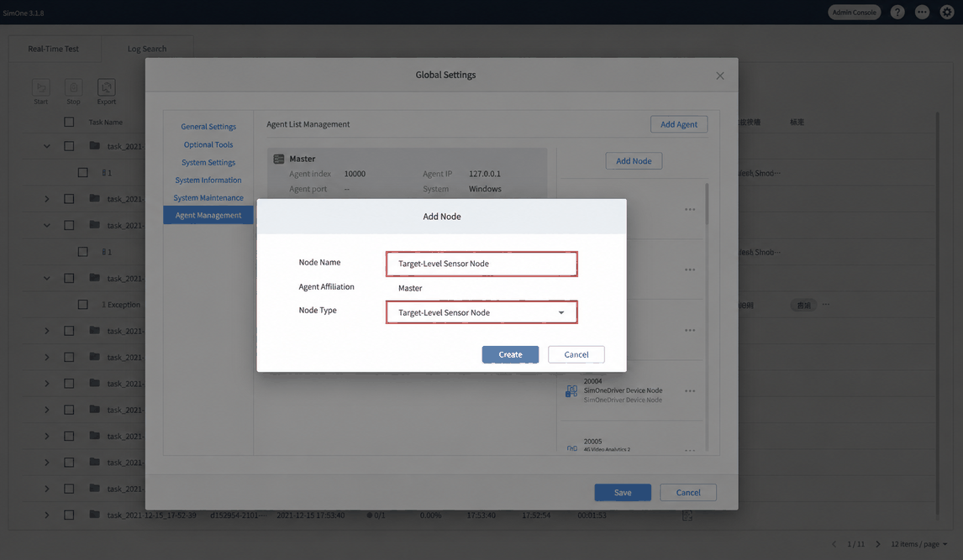Click the Add Agent button
This screenshot has height=560, width=963.
[x=679, y=124]
